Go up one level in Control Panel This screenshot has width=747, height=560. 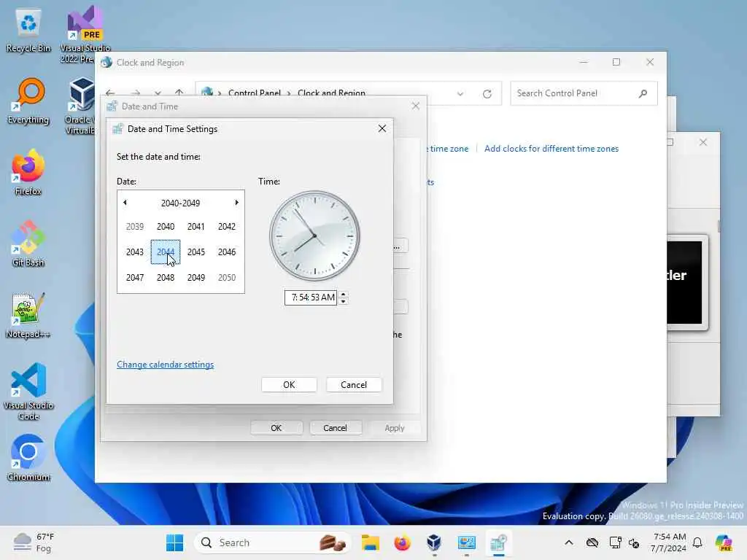(x=179, y=93)
